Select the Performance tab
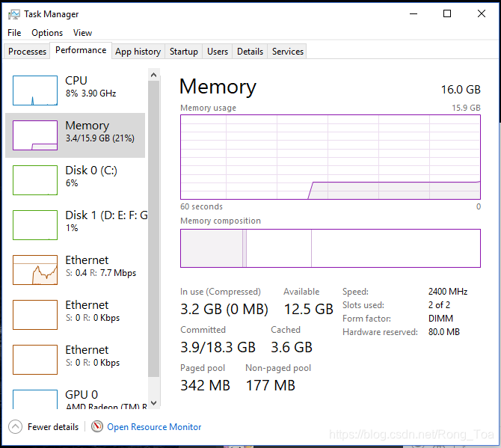Image resolution: width=501 pixels, height=448 pixels. click(x=81, y=50)
